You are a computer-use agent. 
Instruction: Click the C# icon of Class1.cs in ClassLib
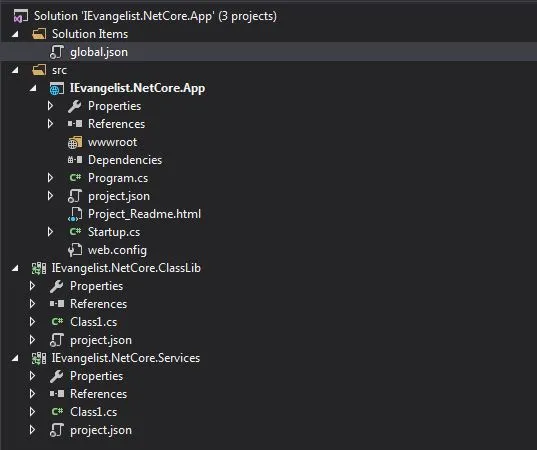[x=57, y=322]
